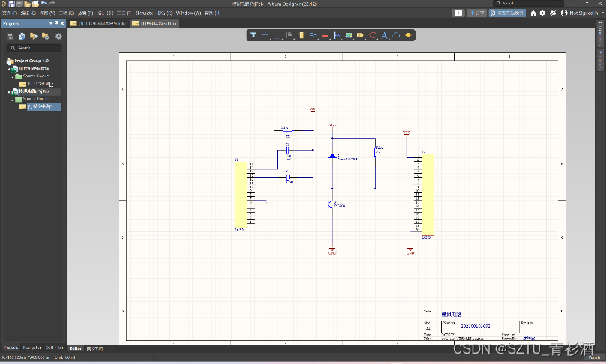Place a red directive/parameter set icon

pos(373,35)
